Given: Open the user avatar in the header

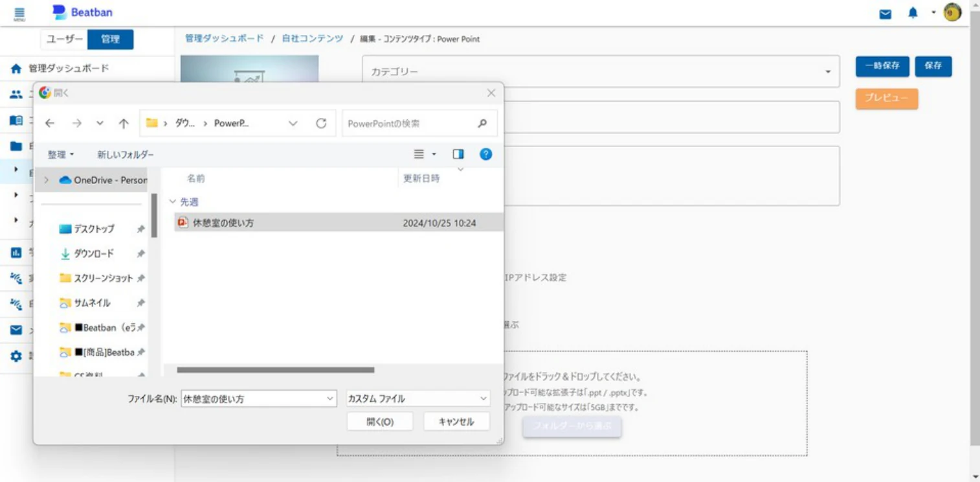Looking at the screenshot, I should coord(952,12).
